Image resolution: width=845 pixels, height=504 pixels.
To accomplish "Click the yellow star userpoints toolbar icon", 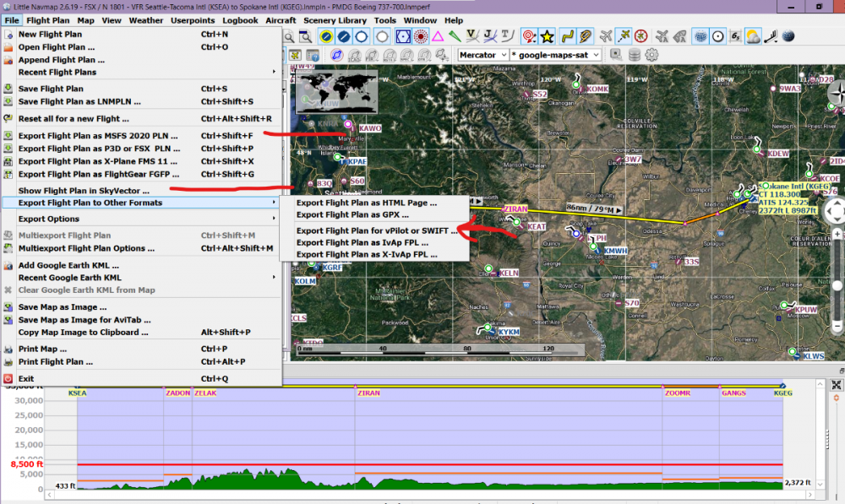I will (548, 36).
